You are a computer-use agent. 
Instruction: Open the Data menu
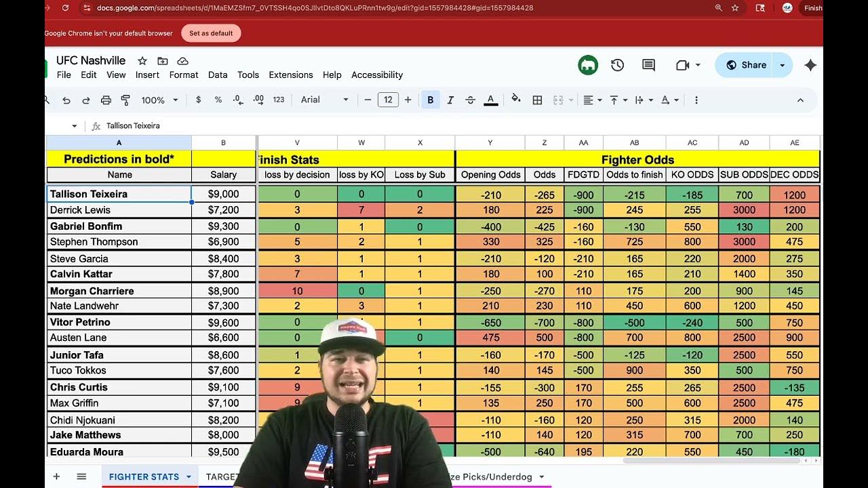tap(218, 75)
